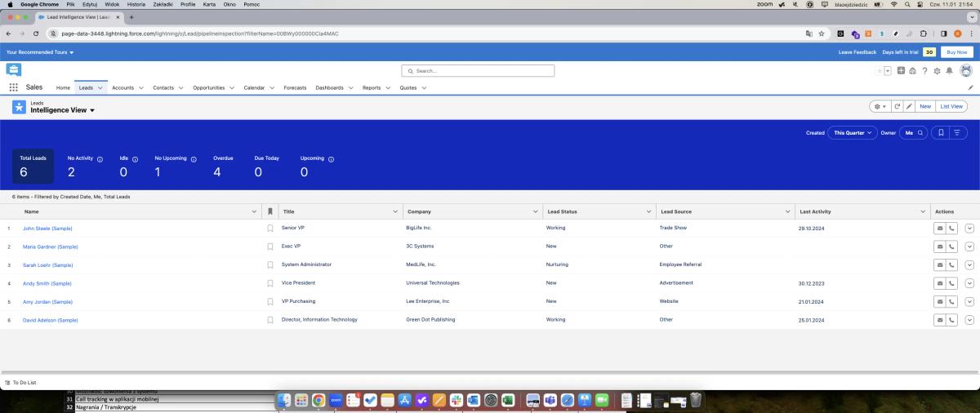This screenshot has width=980, height=413.
Task: Mark Amy Jordan as important bookmark
Action: (x=270, y=302)
